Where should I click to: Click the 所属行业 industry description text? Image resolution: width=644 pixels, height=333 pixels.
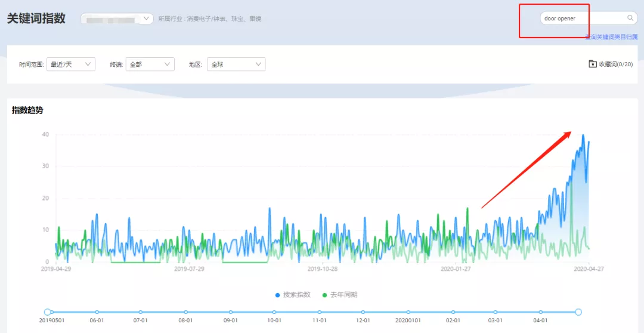(210, 19)
